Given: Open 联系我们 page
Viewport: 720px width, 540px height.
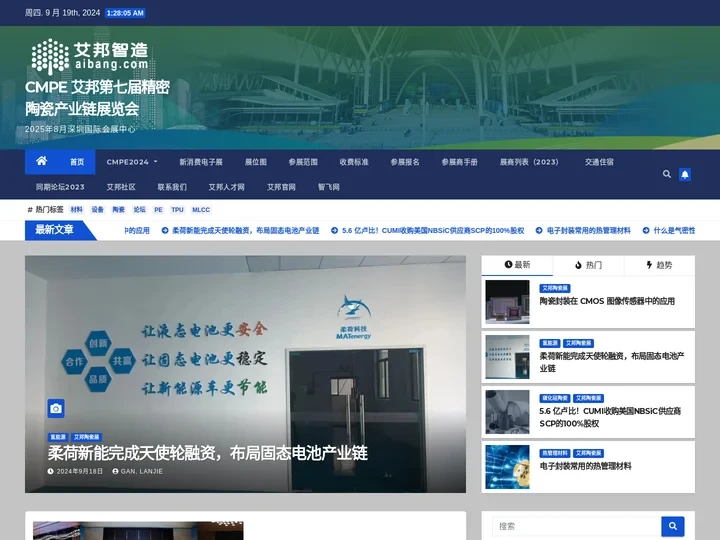Looking at the screenshot, I should (172, 187).
